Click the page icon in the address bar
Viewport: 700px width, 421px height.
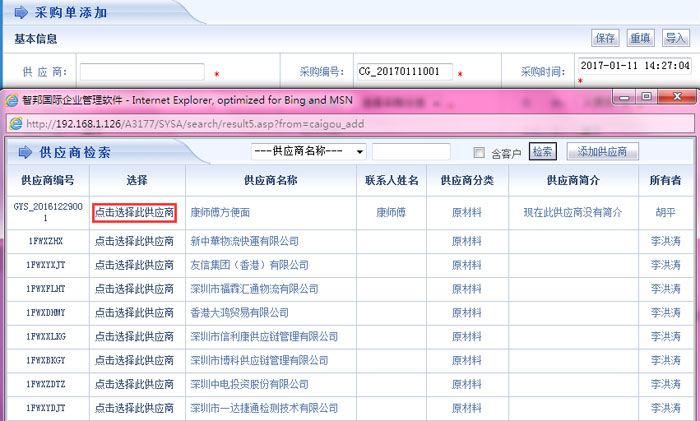pos(16,124)
